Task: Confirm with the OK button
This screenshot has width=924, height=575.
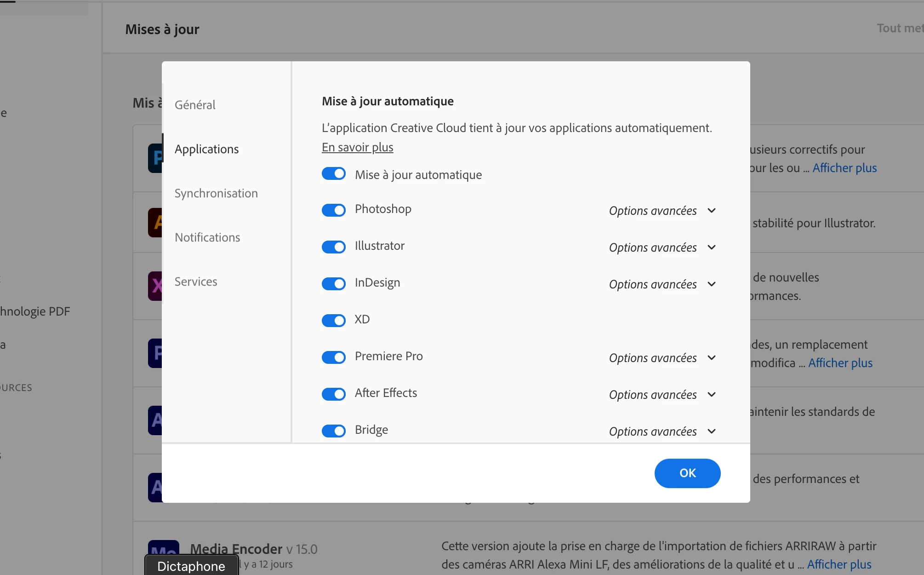Action: [x=687, y=473]
